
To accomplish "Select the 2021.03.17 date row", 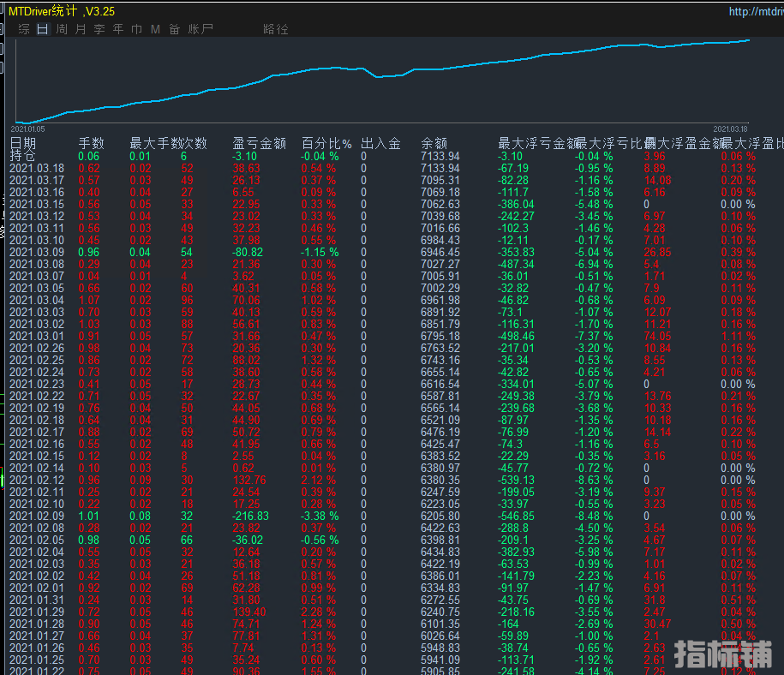I will point(37,181).
